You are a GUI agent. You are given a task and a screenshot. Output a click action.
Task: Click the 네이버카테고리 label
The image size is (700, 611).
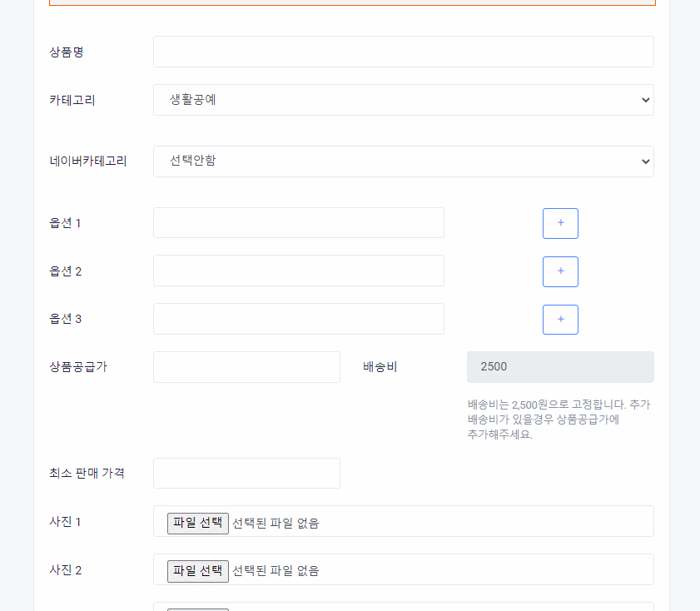88,161
